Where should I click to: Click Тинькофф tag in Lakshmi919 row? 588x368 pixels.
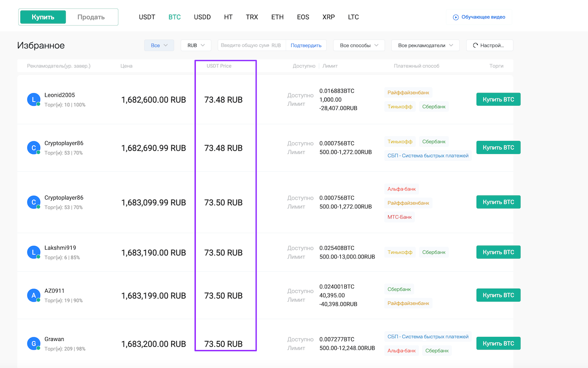click(400, 252)
